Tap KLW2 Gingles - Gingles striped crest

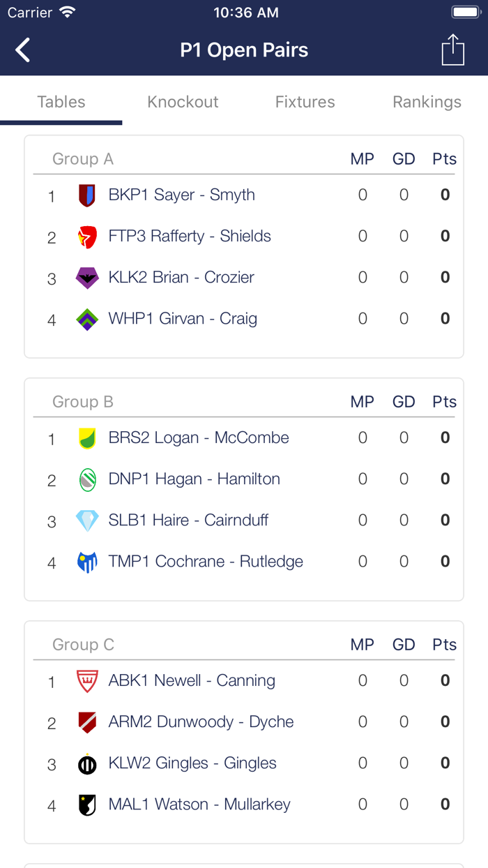pyautogui.click(x=87, y=763)
